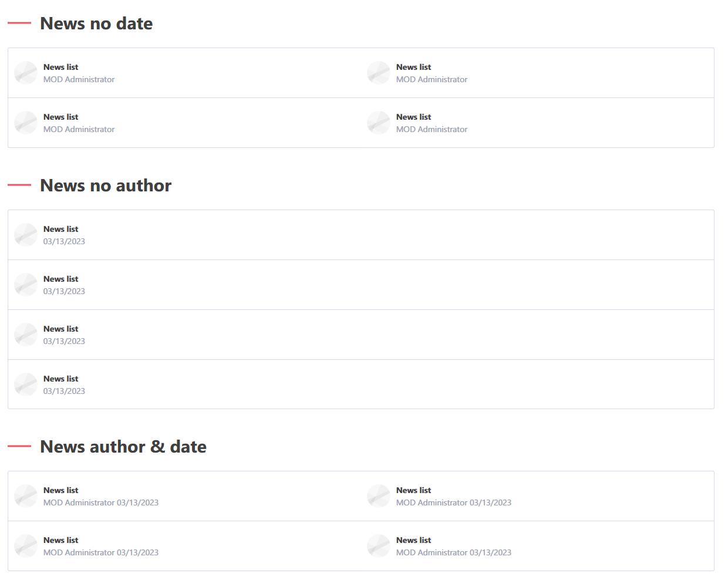Screen dimensions: 728x587
Task: Open first News list title in News no author
Action: point(60,229)
